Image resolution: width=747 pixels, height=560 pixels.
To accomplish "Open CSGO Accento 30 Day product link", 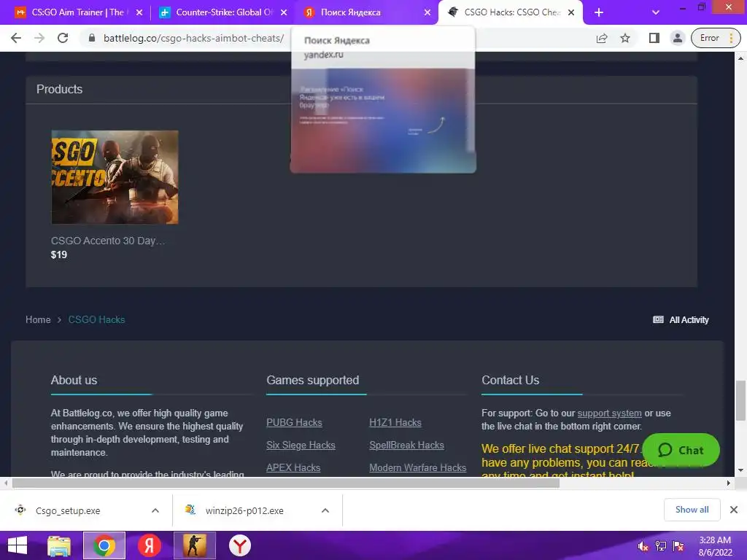I will point(108,241).
